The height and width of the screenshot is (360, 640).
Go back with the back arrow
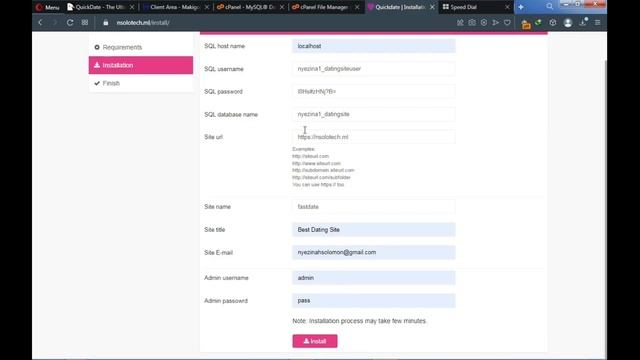[40, 22]
